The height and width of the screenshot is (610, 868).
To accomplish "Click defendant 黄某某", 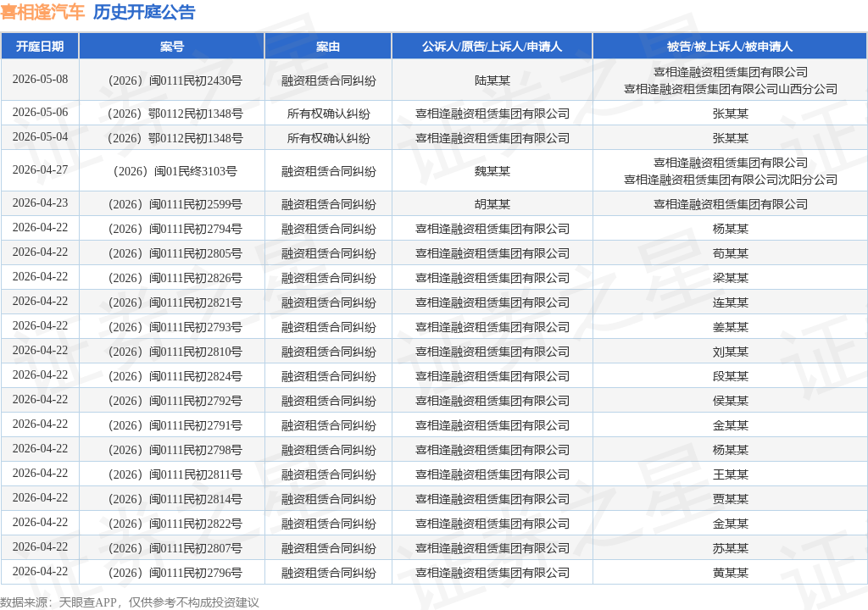I will (x=730, y=573).
